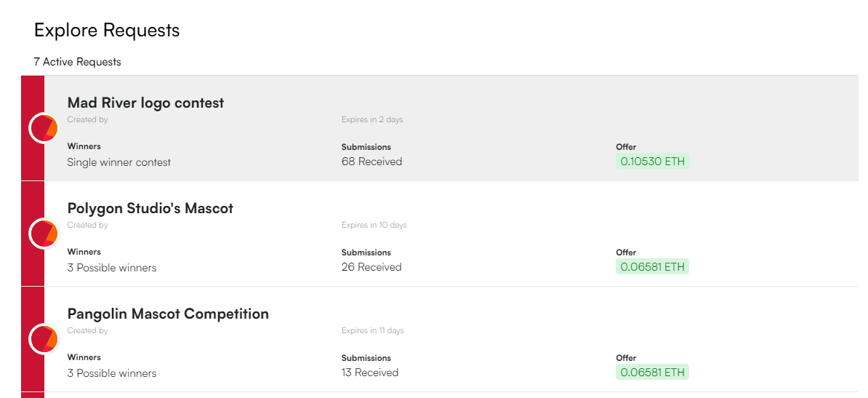Click the Expires in 11 days label

click(x=372, y=330)
